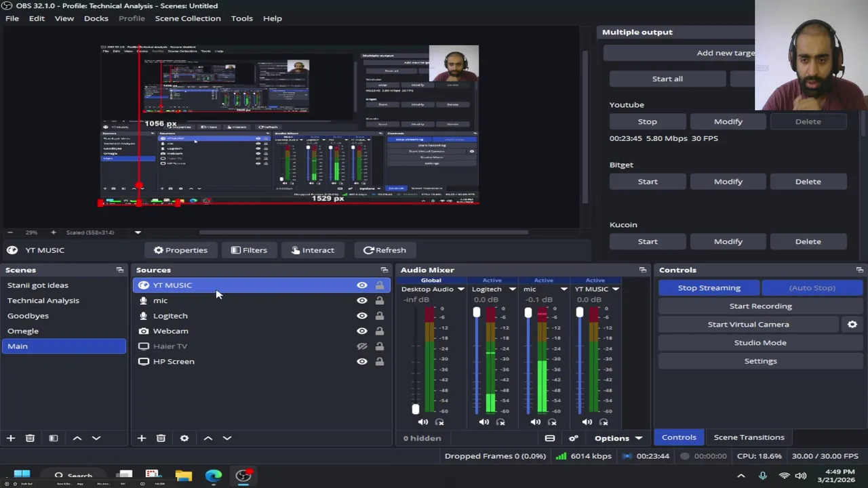Open the File menu

click(x=12, y=18)
